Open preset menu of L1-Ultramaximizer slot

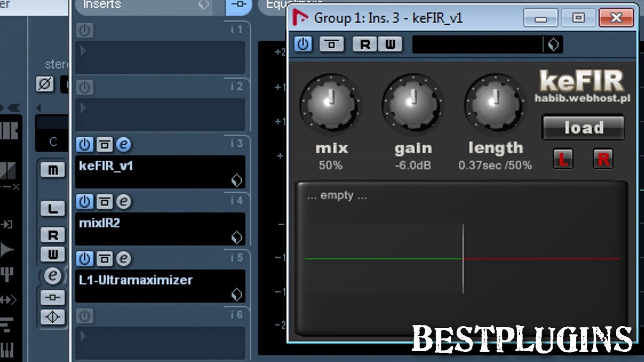click(x=236, y=294)
